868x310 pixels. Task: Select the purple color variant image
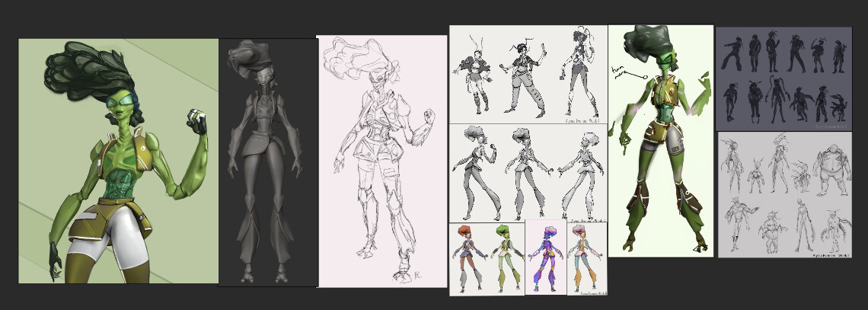(546, 257)
